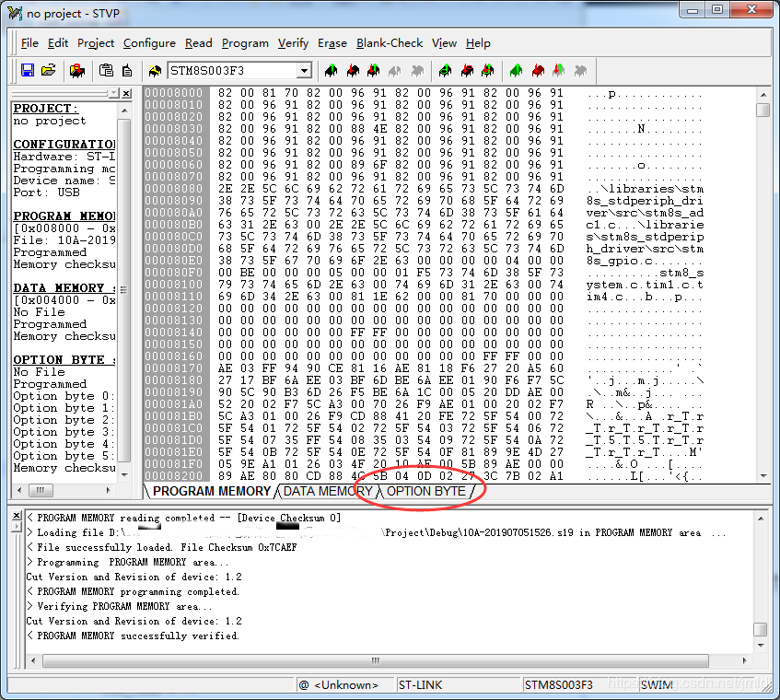The width and height of the screenshot is (780, 700).
Task: Select 'PROJECT:' heading in side panel
Action: [x=45, y=109]
